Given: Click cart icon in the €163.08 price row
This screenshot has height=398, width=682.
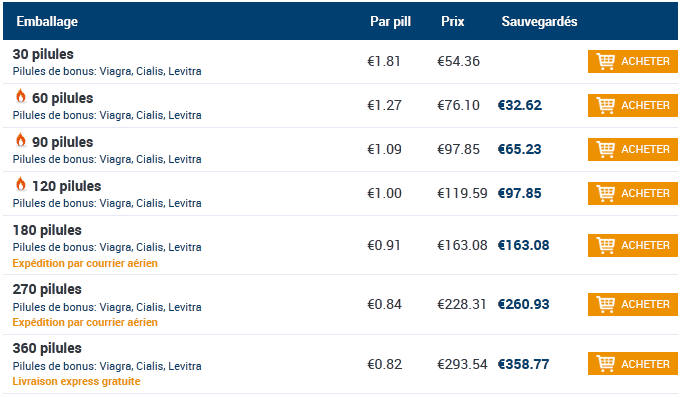Looking at the screenshot, I should (605, 245).
